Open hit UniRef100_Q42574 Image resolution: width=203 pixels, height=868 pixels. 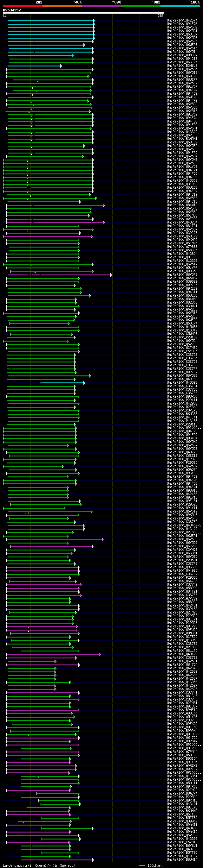point(182,21)
